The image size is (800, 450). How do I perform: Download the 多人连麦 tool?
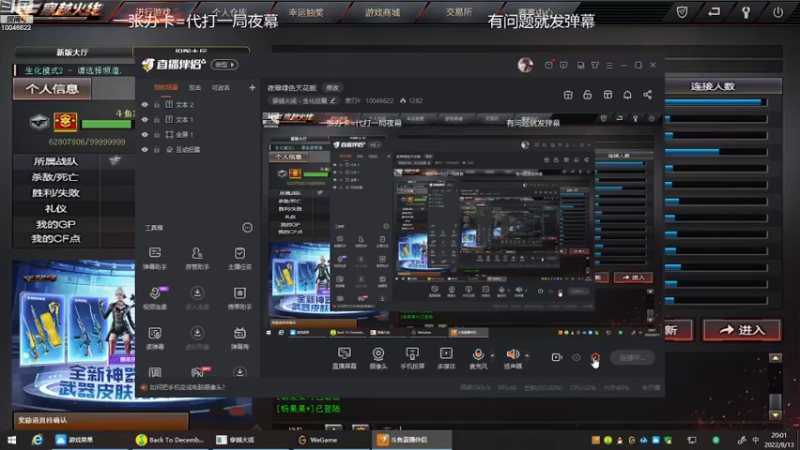[197, 298]
